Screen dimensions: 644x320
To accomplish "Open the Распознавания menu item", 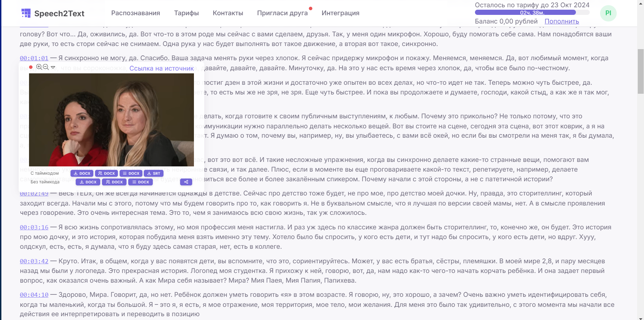I will click(136, 13).
